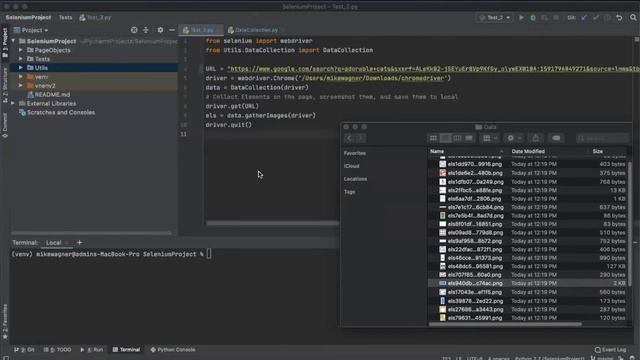
Task: Expand the PageObjects folder
Action: [x=21, y=50]
